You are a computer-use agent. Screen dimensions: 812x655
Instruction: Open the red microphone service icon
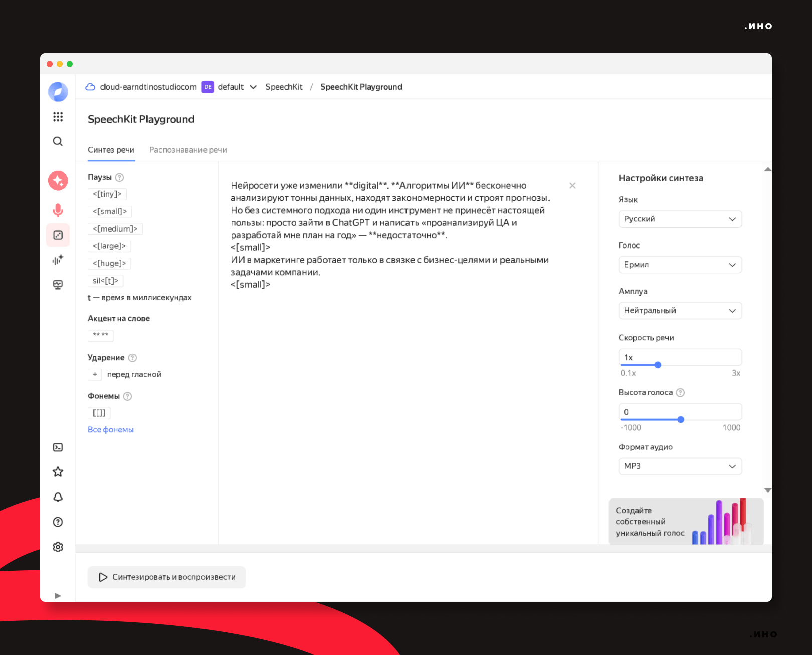(58, 210)
